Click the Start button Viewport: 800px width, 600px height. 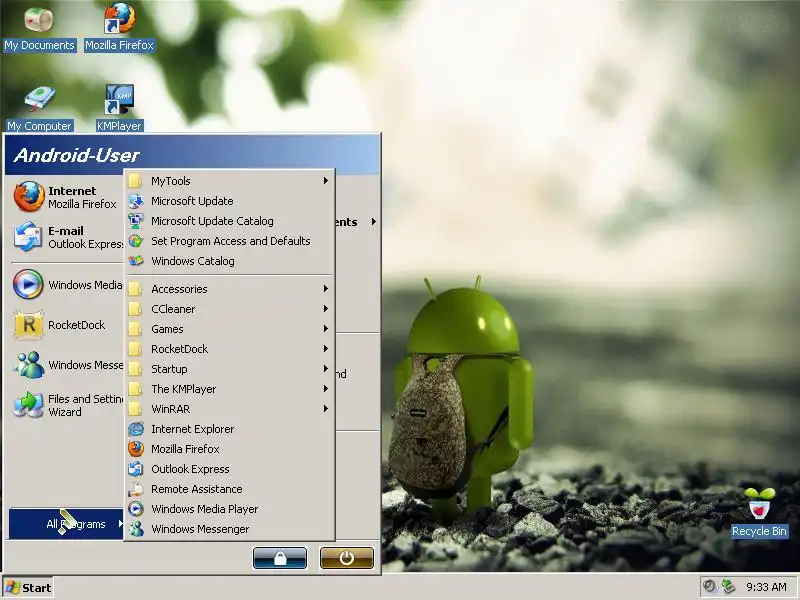pyautogui.click(x=28, y=588)
